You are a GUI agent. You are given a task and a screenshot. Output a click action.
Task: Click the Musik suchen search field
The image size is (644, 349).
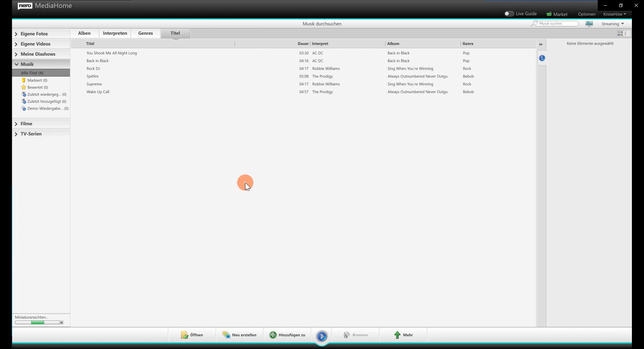(558, 23)
